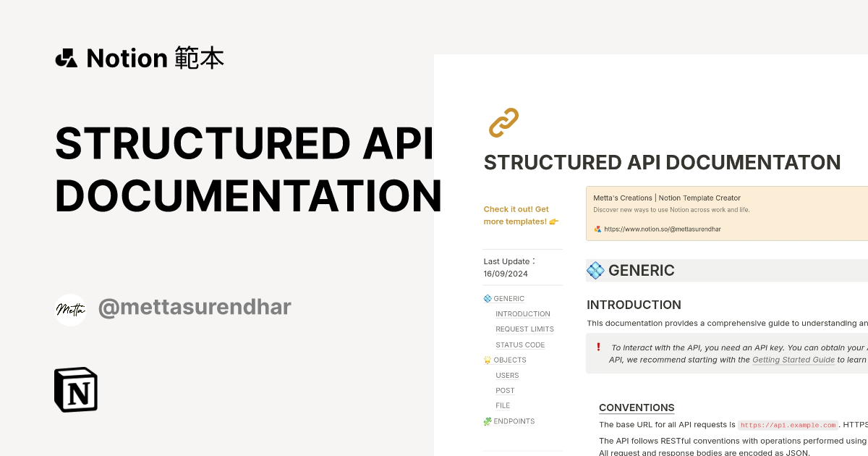Select USERS under OBJECTS
Screen dimensions: 868x456
click(507, 375)
